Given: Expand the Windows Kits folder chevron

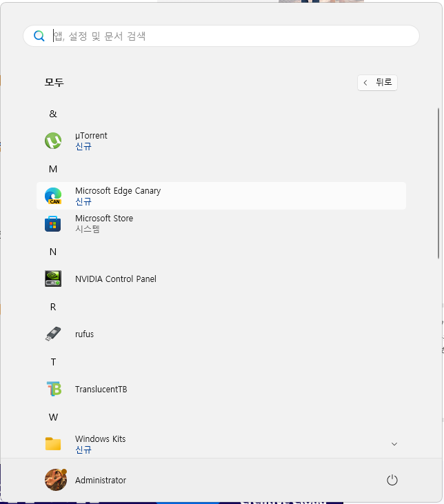Looking at the screenshot, I should 394,444.
